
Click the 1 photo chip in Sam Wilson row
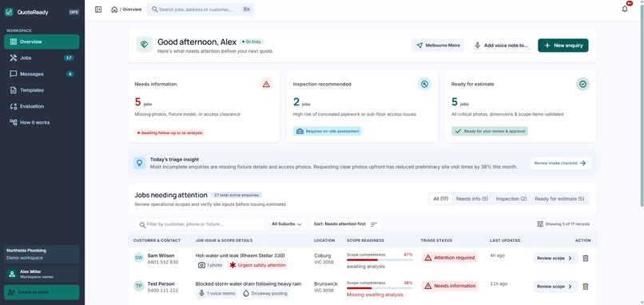click(210, 265)
